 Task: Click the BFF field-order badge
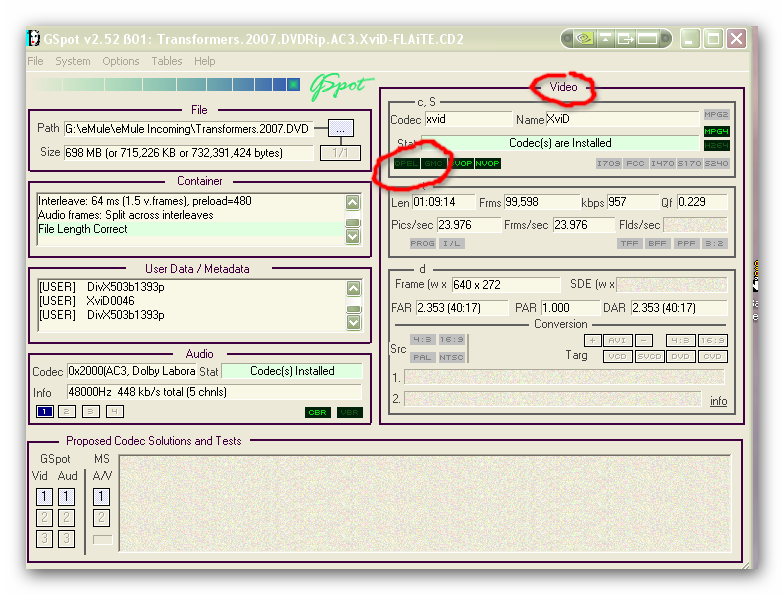[658, 244]
